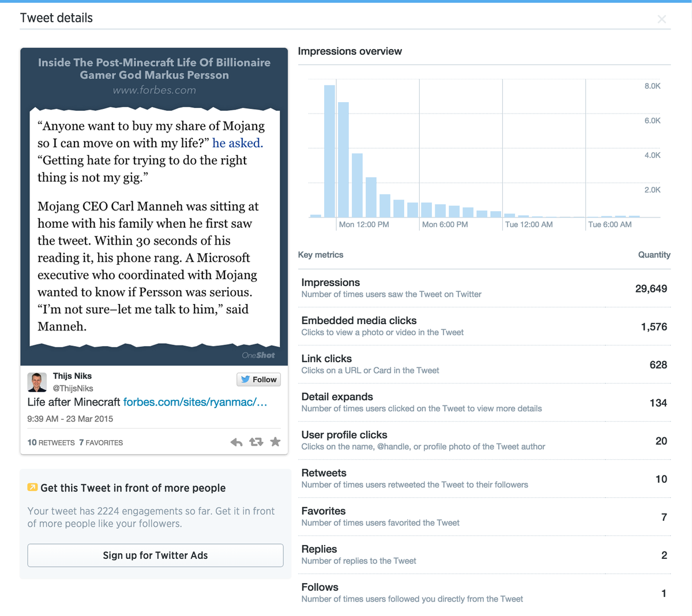Click the 'Get this Tweet in front' heading
692x616 pixels.
[x=133, y=488]
